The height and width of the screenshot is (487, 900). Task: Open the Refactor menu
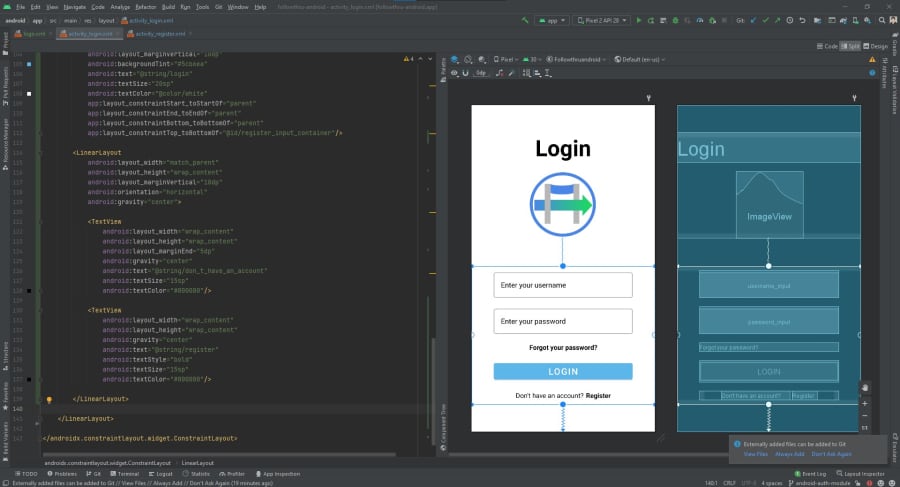click(145, 7)
